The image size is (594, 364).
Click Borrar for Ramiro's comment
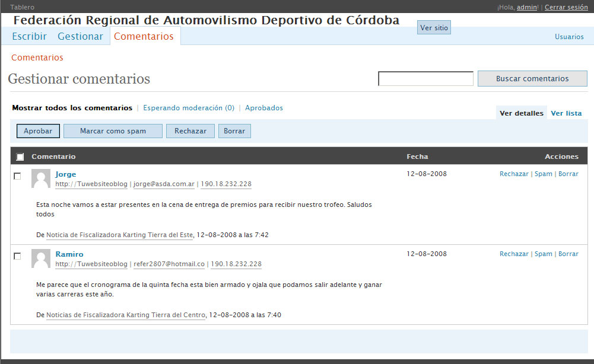pyautogui.click(x=568, y=254)
